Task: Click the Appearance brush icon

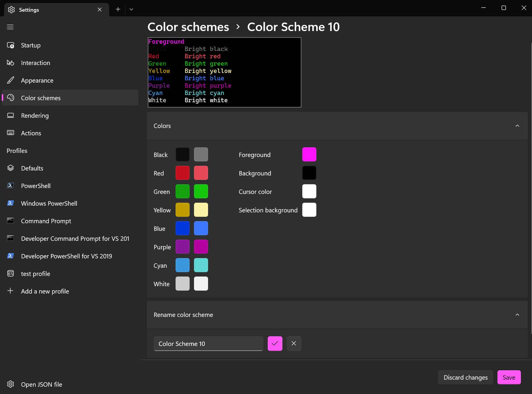Action: pos(11,80)
